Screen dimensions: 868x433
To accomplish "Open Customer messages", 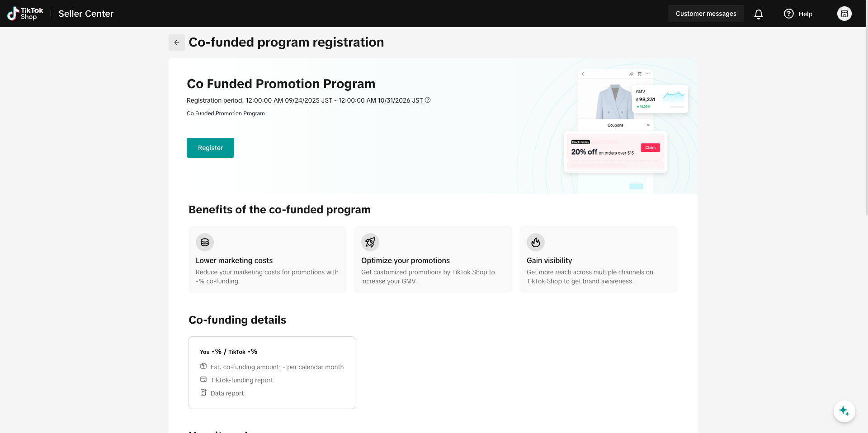I will 706,14.
